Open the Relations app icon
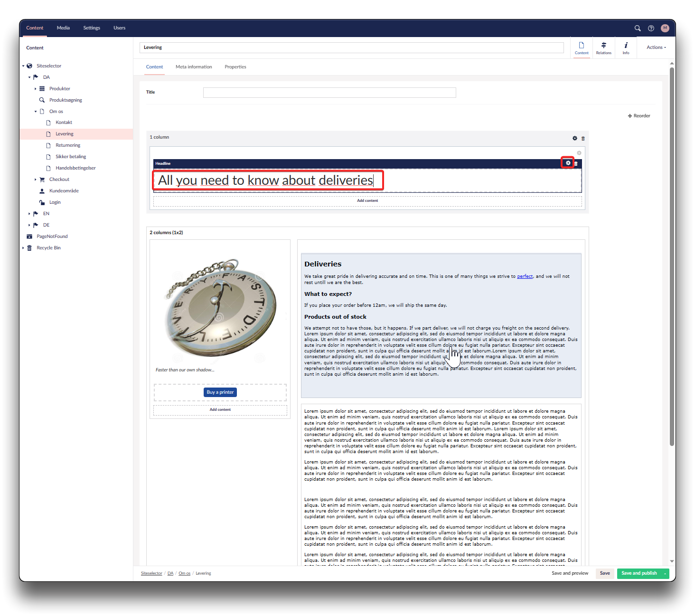The height and width of the screenshot is (616, 695). [603, 48]
